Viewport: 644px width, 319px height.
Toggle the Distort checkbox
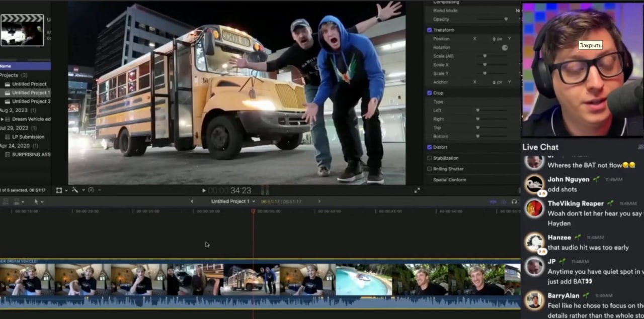point(429,147)
